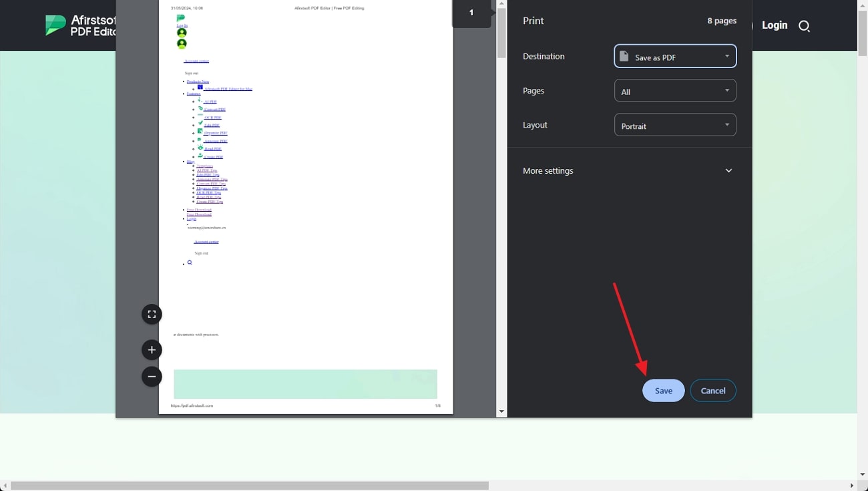Click the print preview scrollbar down arrow
This screenshot has height=491, width=868.
click(501, 412)
